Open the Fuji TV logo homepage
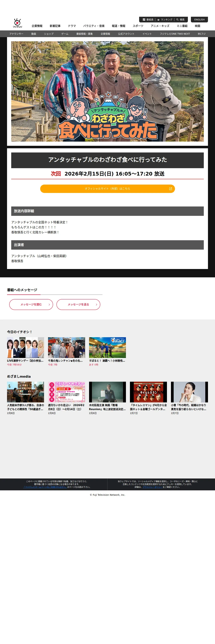 (x=18, y=23)
